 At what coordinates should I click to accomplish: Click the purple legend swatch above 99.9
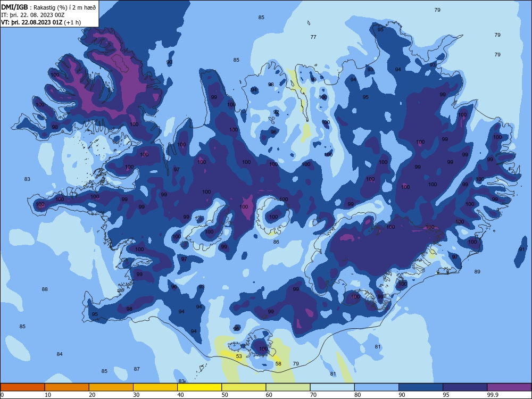coord(509,387)
